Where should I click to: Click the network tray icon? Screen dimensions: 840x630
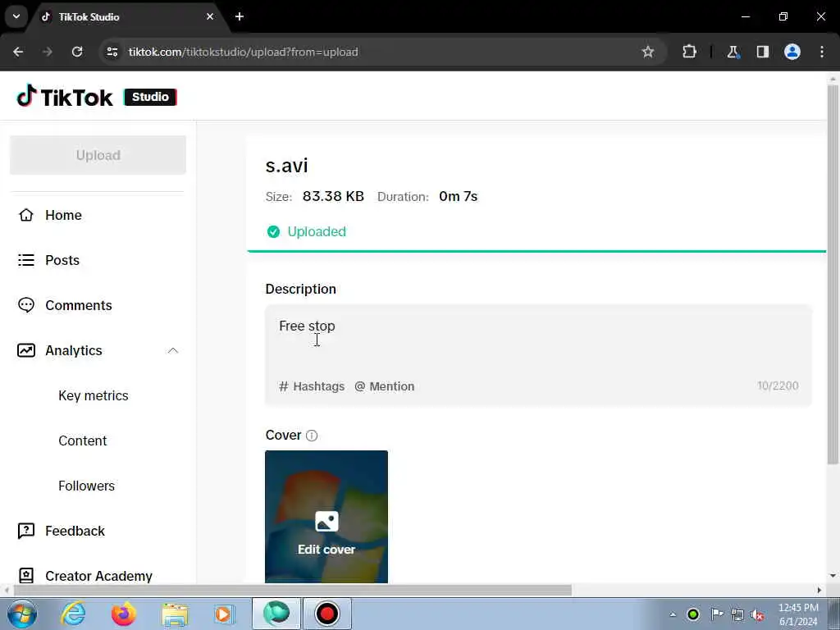[737, 614]
